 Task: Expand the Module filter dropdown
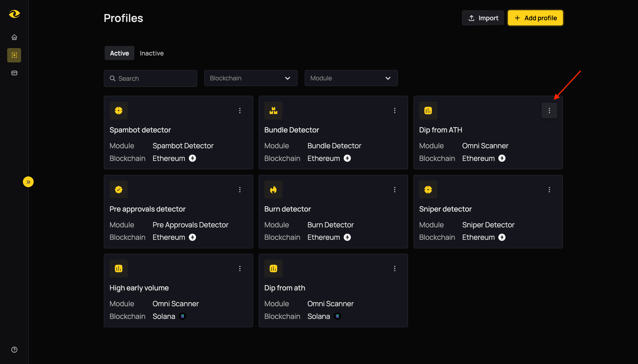(x=351, y=78)
